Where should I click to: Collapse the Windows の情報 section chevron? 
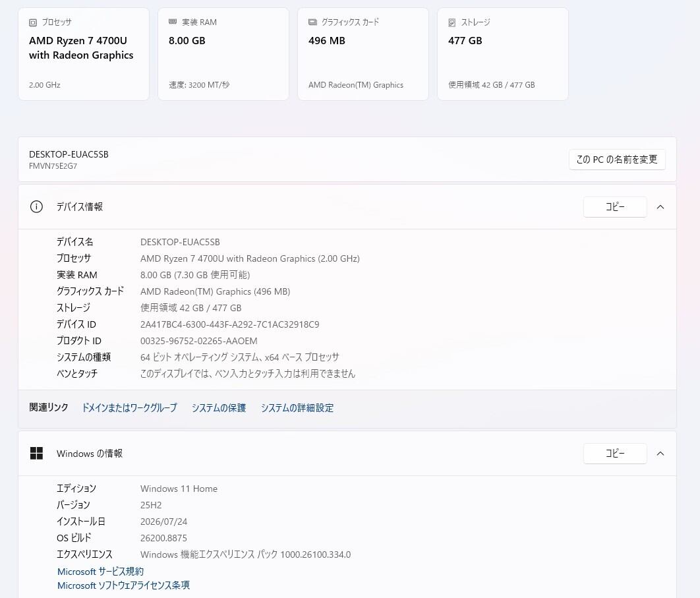tap(660, 454)
